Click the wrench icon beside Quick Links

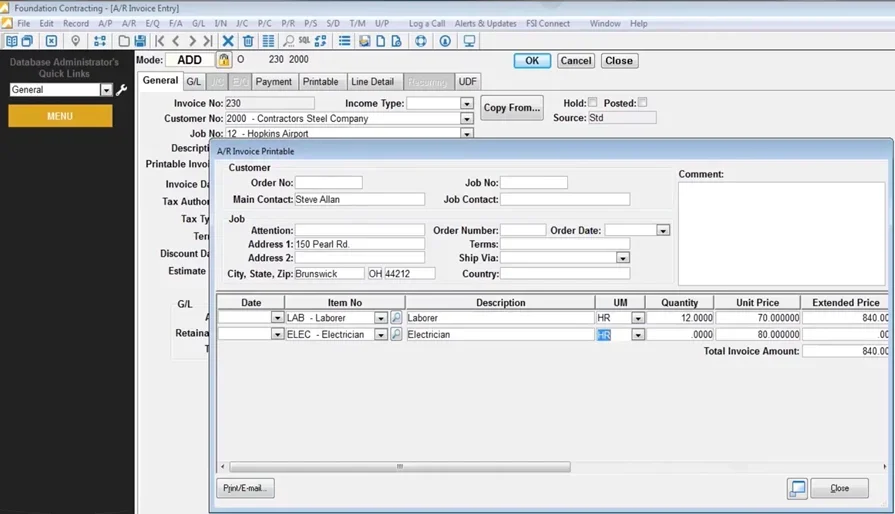[x=122, y=90]
